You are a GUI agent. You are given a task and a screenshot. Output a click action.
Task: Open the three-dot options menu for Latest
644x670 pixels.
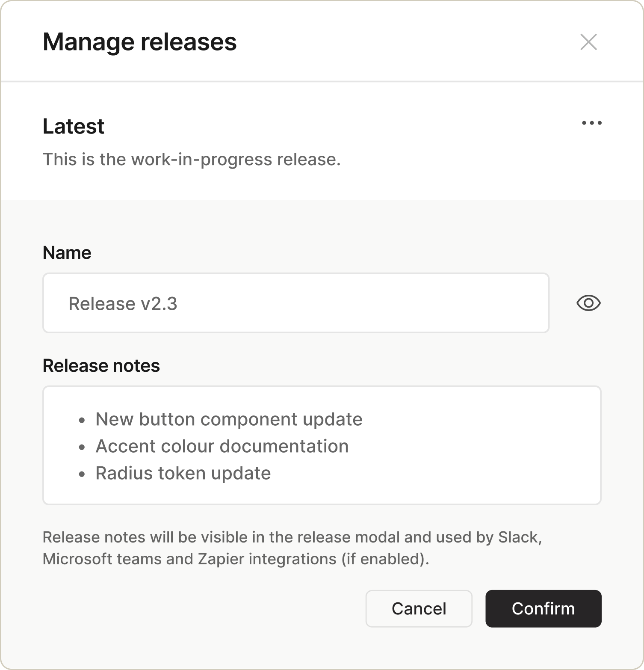[x=592, y=123]
